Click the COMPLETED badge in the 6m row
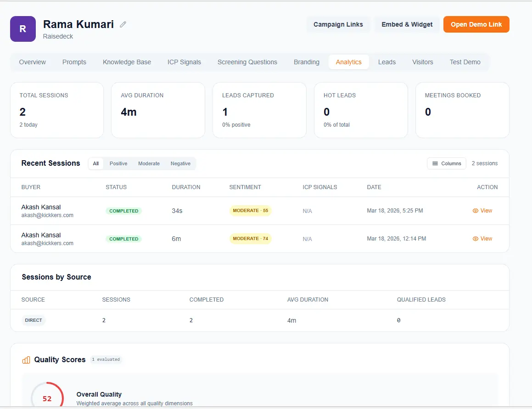The width and height of the screenshot is (532, 409). [x=124, y=239]
